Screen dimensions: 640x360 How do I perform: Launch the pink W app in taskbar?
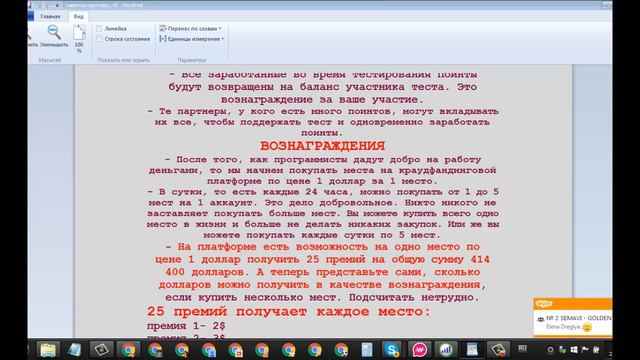(x=419, y=350)
